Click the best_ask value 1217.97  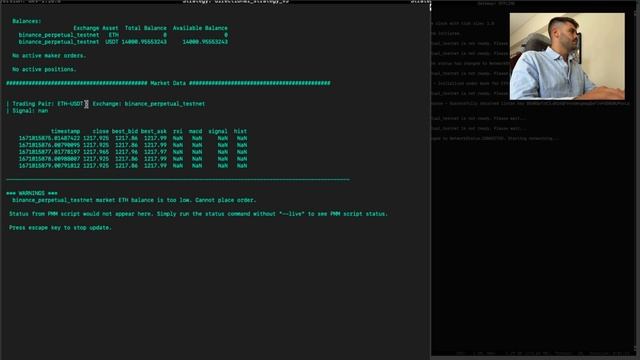(155, 152)
